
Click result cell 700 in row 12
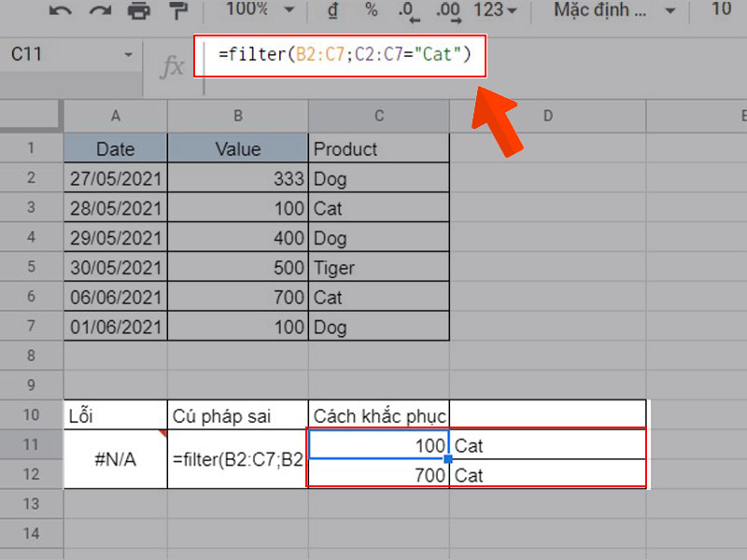click(379, 474)
